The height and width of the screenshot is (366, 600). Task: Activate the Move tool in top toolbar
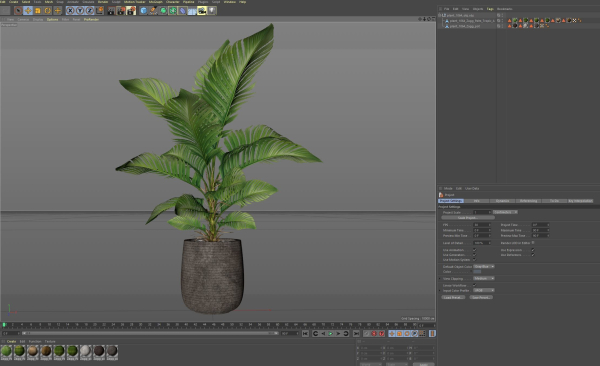tap(28, 11)
